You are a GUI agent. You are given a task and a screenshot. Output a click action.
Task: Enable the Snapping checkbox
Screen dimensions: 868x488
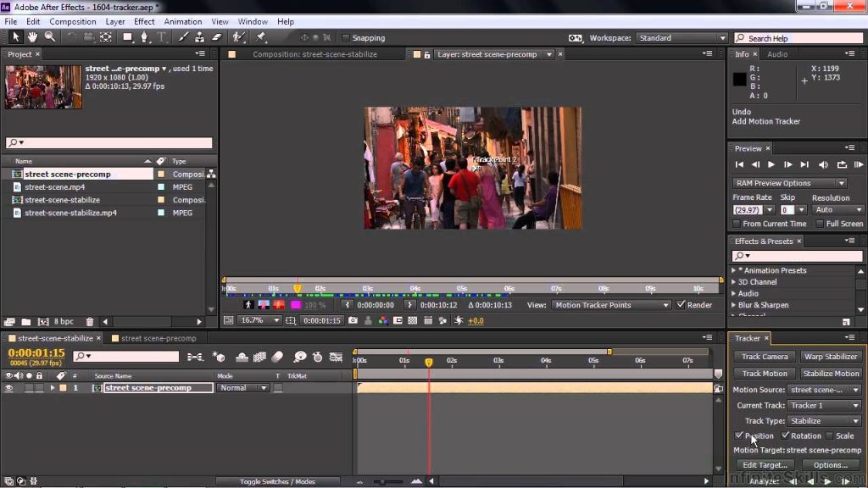pos(346,38)
